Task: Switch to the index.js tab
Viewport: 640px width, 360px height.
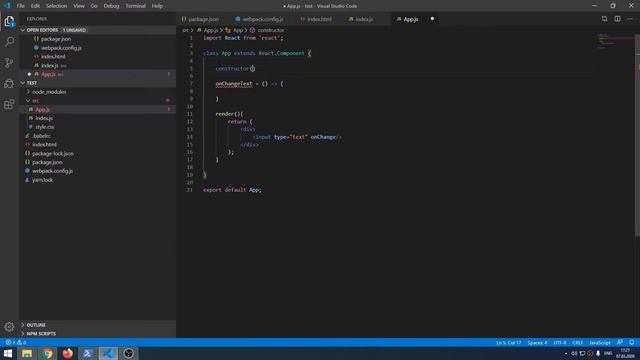Action: point(363,19)
